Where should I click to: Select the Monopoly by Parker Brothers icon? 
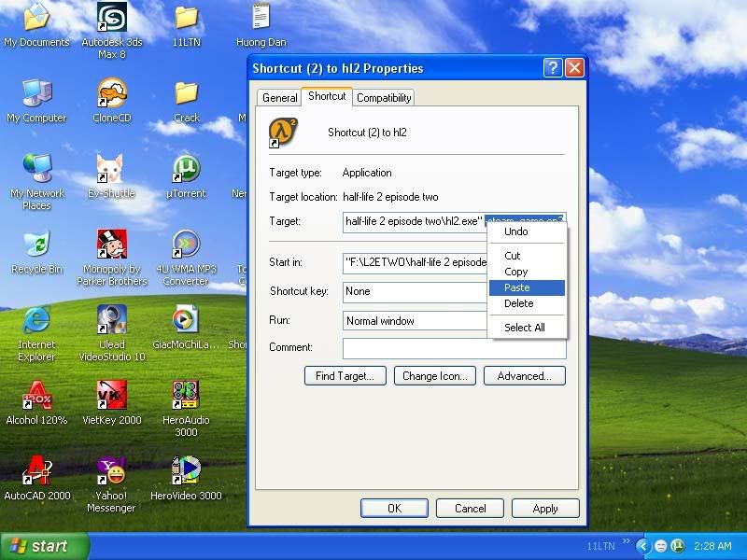tap(112, 258)
